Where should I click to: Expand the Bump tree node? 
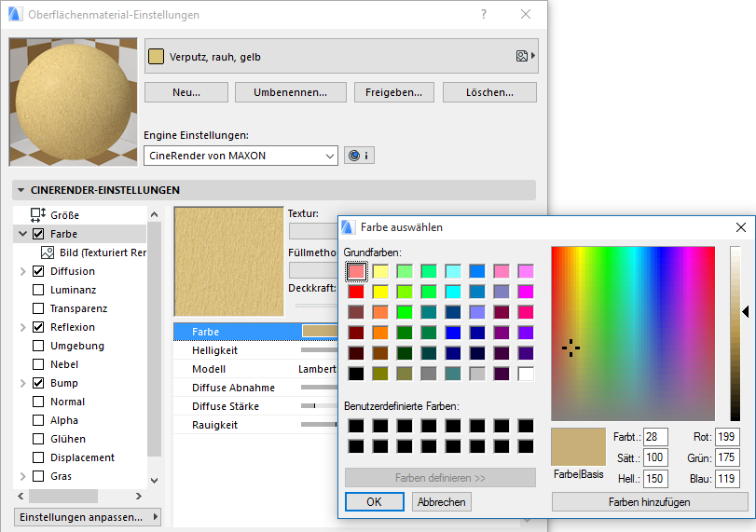[x=22, y=383]
